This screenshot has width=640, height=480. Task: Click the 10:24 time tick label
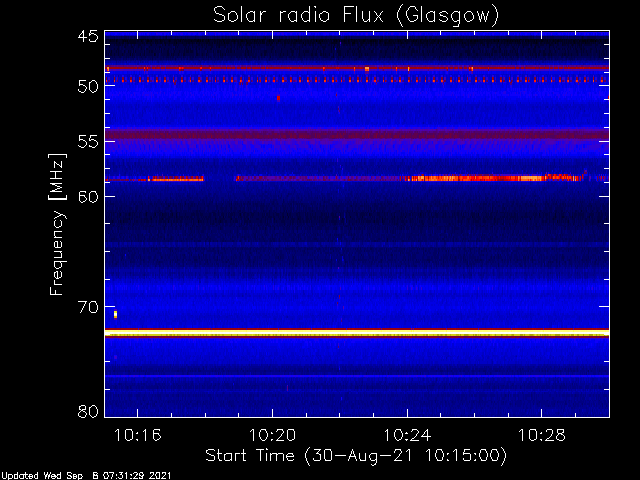click(x=407, y=436)
